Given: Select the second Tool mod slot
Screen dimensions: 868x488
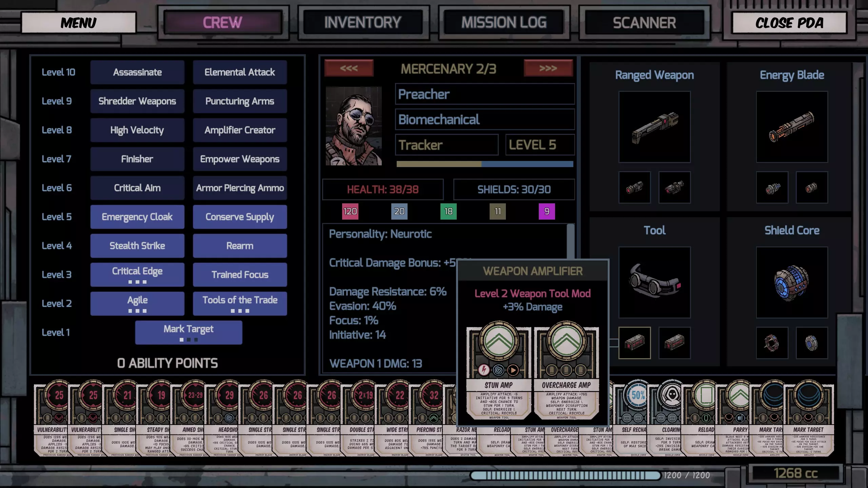Looking at the screenshot, I should coord(674,343).
